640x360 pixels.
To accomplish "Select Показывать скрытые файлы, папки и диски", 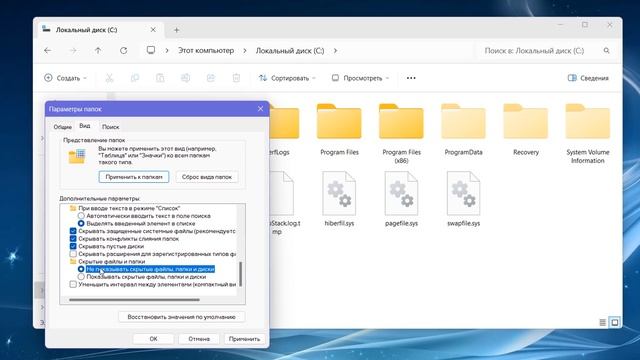I will [x=81, y=277].
